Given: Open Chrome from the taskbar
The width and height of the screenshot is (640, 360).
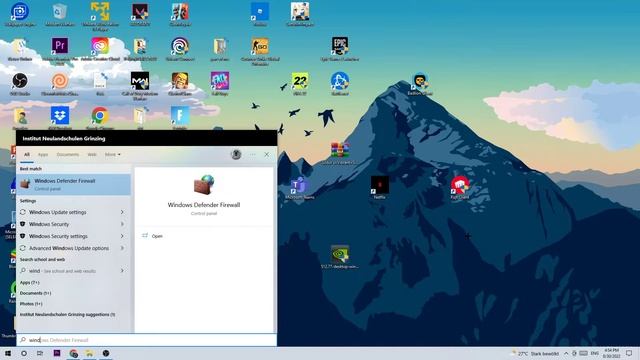Looking at the screenshot, I should pyautogui.click(x=73, y=353).
